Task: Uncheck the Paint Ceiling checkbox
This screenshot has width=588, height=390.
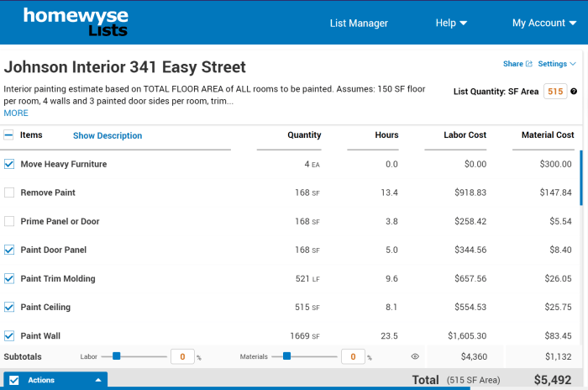Action: 9,307
